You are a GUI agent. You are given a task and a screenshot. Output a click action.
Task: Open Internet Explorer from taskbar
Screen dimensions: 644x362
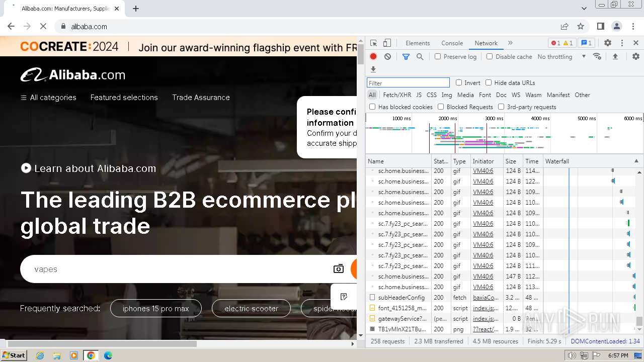[40, 355]
